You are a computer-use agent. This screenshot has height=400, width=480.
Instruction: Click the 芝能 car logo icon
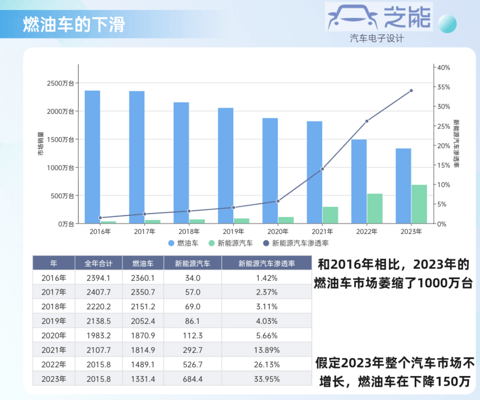click(x=353, y=17)
